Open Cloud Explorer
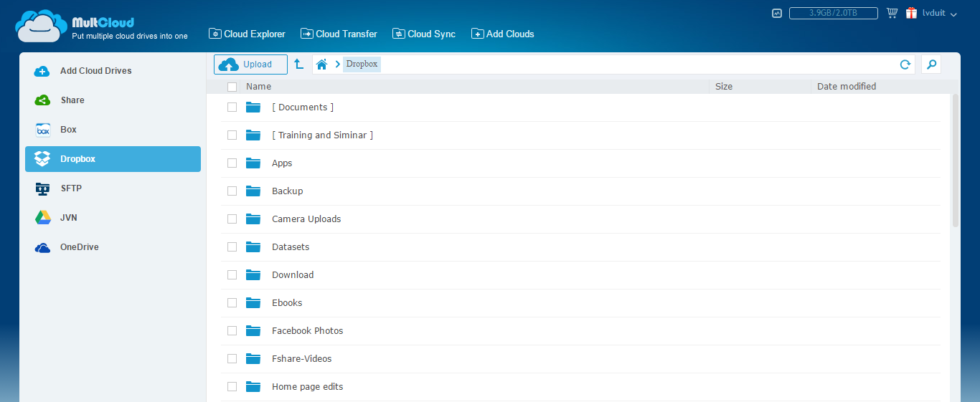 click(x=247, y=34)
